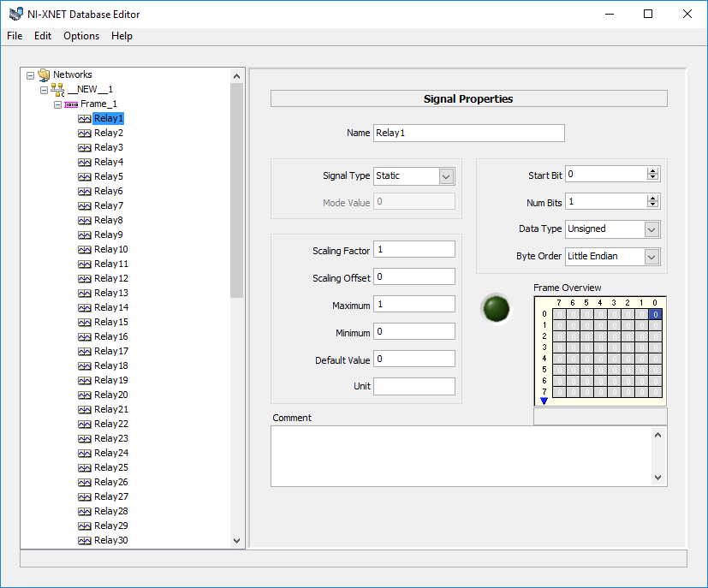Screen dimensions: 708x588
Task: Click the signal icon beside Relay16
Action: click(85, 336)
